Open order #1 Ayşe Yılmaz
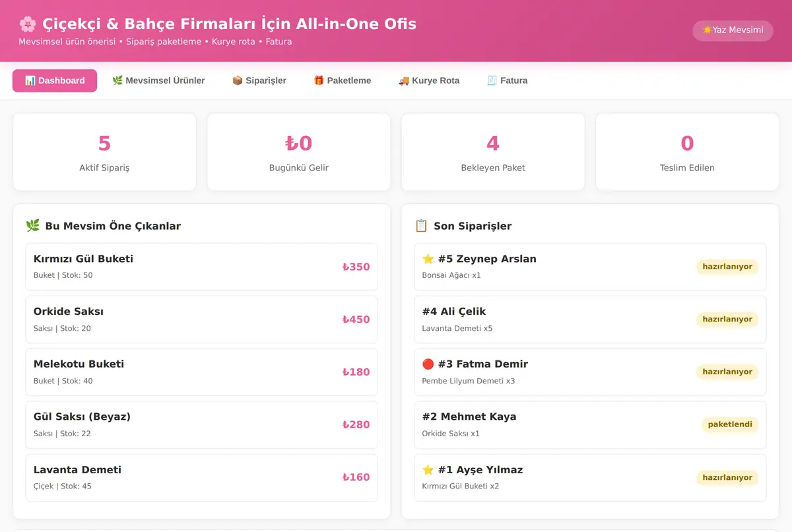Screen dimensions: 792x532 (590, 478)
